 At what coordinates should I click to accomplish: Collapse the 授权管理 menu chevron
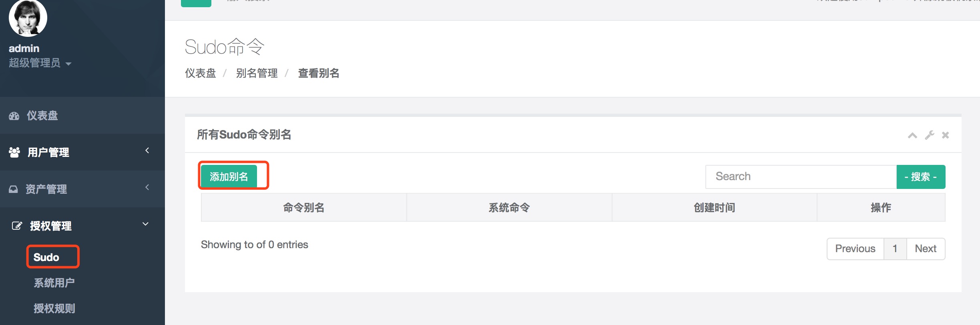(146, 224)
